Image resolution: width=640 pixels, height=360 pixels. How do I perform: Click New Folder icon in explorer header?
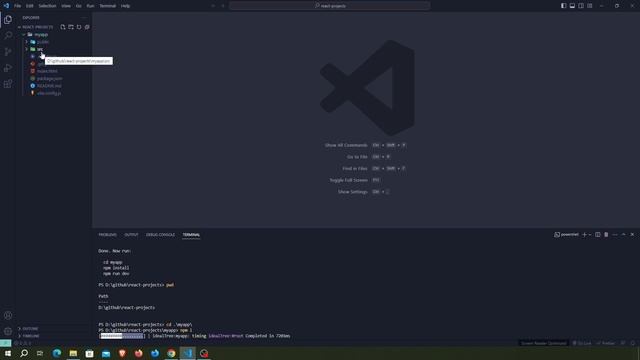[x=71, y=27]
